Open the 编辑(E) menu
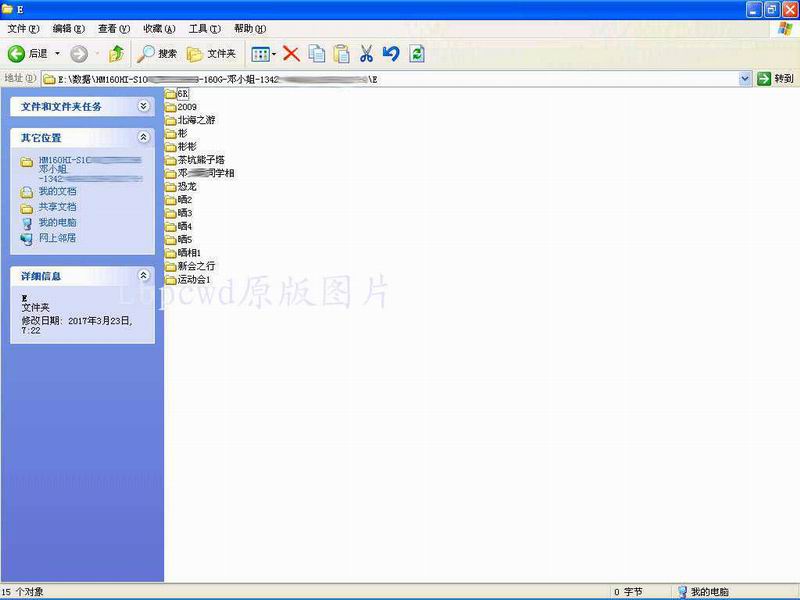The height and width of the screenshot is (600, 800). click(x=68, y=29)
